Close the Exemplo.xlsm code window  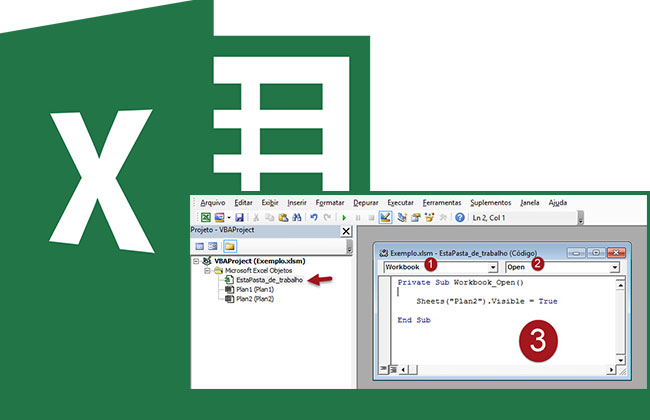[x=616, y=252]
